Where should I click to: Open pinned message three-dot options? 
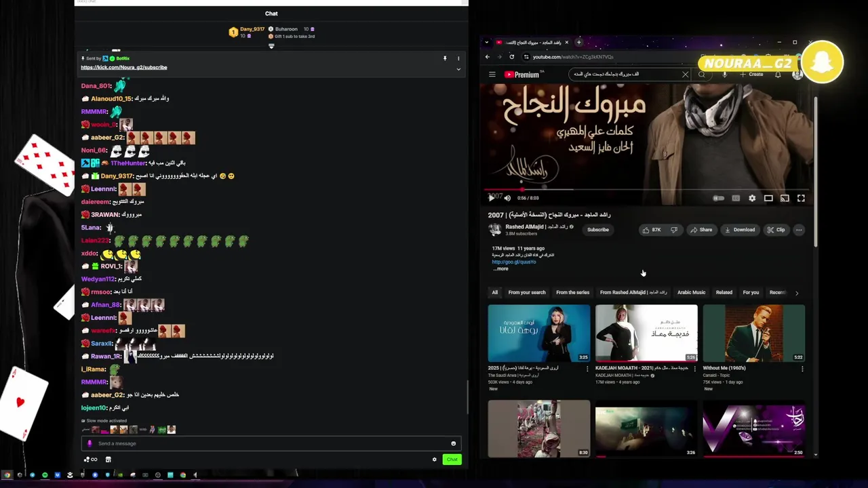458,58
